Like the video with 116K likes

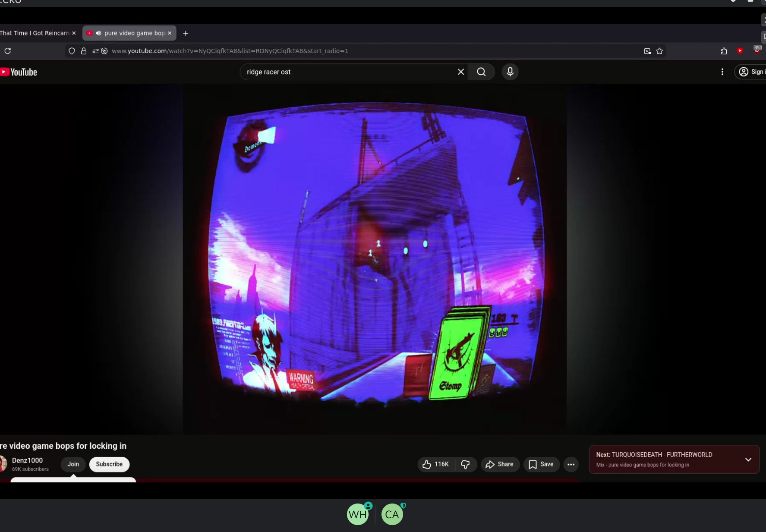point(436,464)
